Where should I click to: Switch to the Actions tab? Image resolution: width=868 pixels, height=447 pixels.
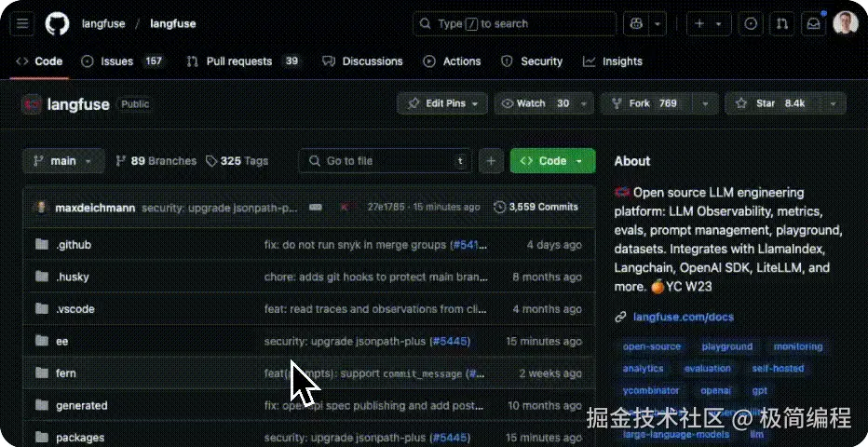click(452, 61)
